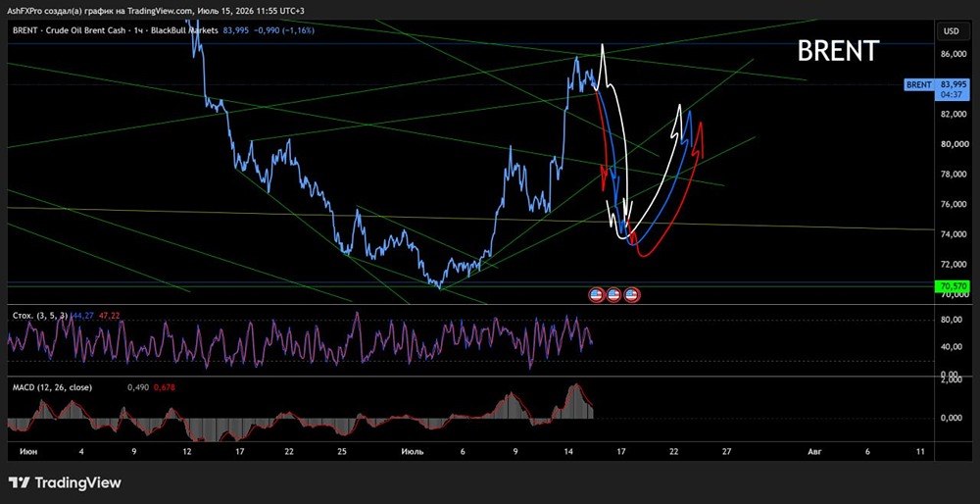
Task: Click the rightmost US flag economic event icon
Action: (632, 295)
